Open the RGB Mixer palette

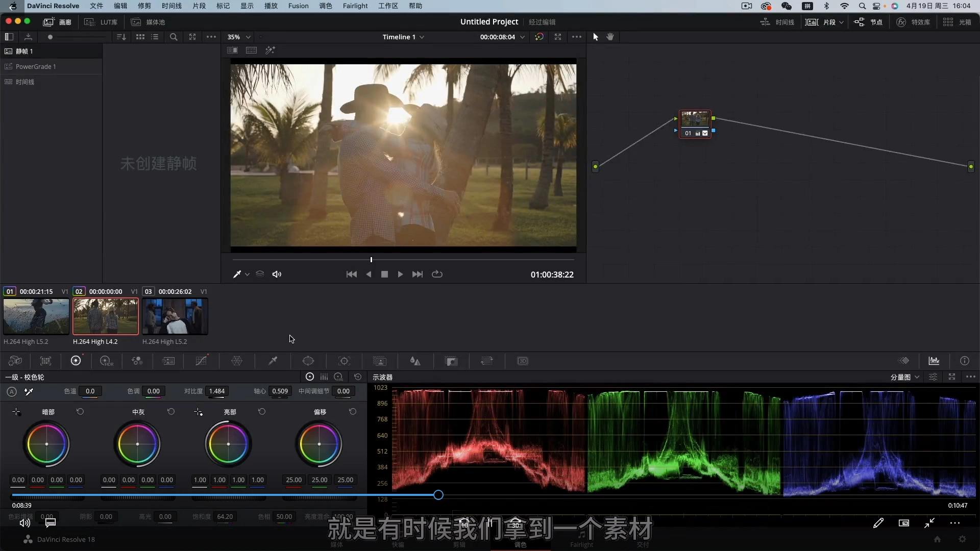[x=137, y=361]
